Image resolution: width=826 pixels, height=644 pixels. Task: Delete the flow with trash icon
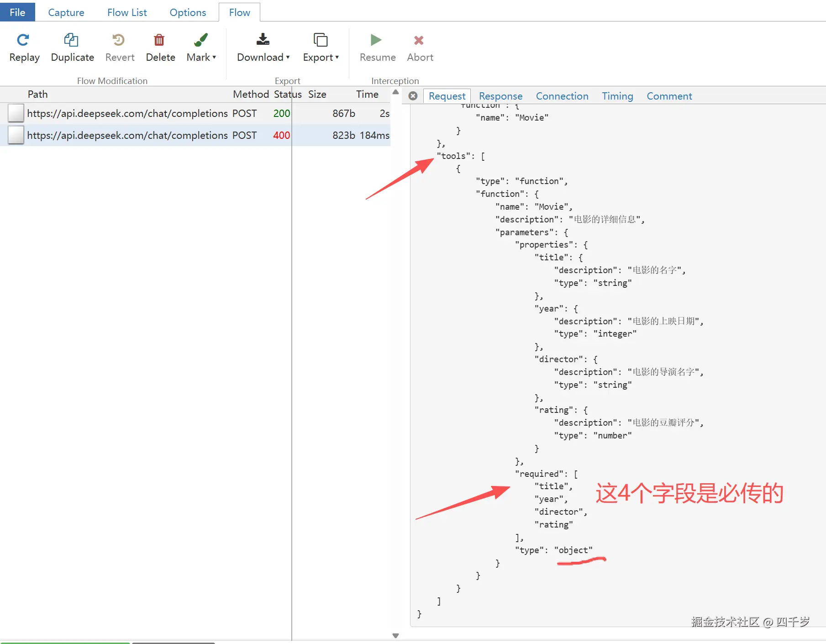[159, 40]
